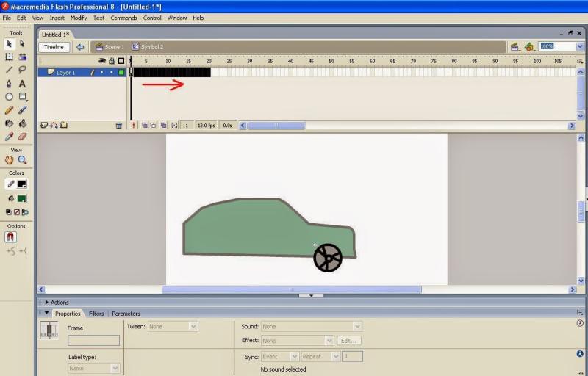Select the Eraser tool
Image resolution: width=588 pixels, height=376 pixels.
click(x=23, y=137)
